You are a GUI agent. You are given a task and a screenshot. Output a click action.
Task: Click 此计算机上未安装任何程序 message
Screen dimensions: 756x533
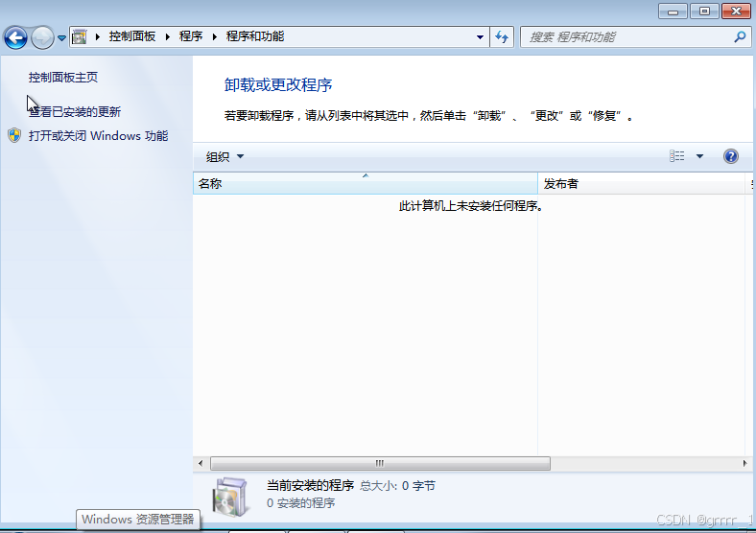point(471,206)
